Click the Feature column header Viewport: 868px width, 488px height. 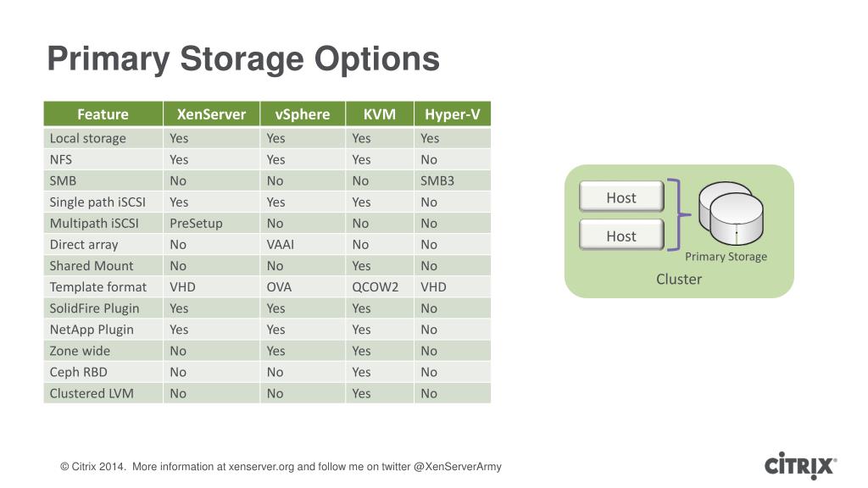pos(103,114)
